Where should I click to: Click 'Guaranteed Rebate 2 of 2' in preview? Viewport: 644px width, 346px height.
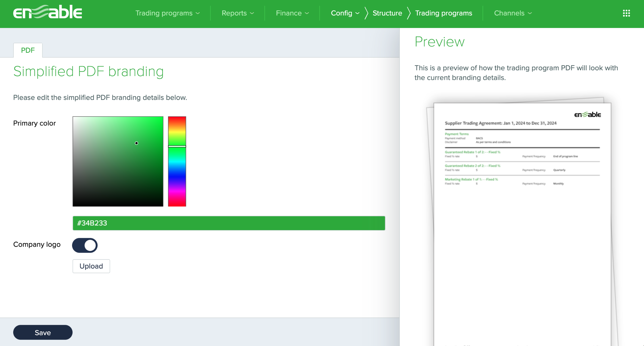tap(472, 166)
